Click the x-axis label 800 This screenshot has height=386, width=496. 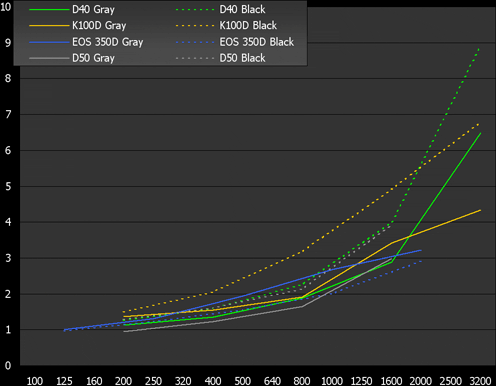tap(302, 381)
